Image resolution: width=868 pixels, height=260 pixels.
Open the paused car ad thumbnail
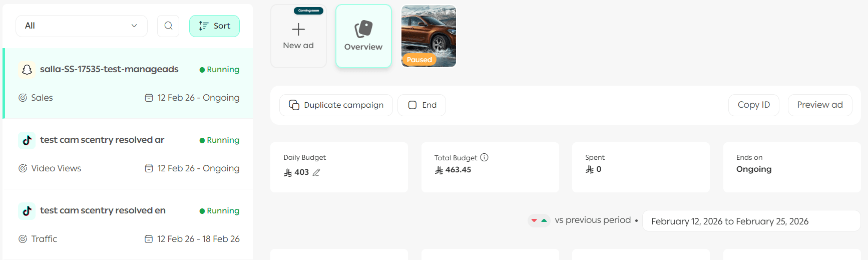[x=428, y=36]
